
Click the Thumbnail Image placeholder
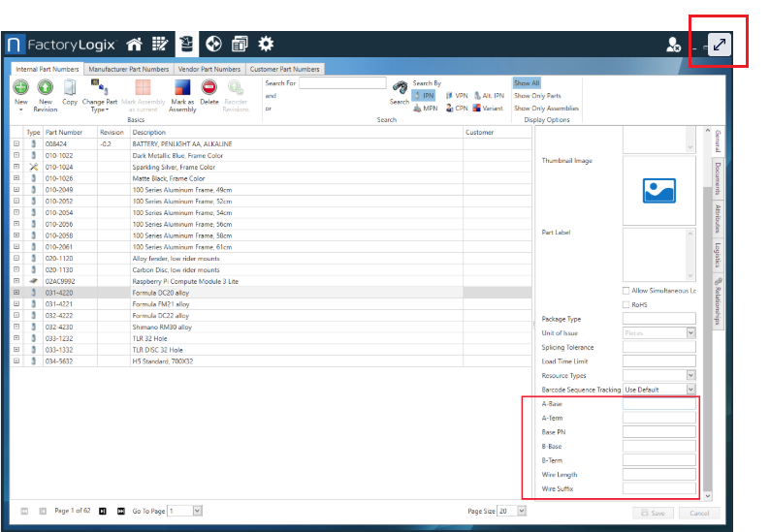point(659,191)
